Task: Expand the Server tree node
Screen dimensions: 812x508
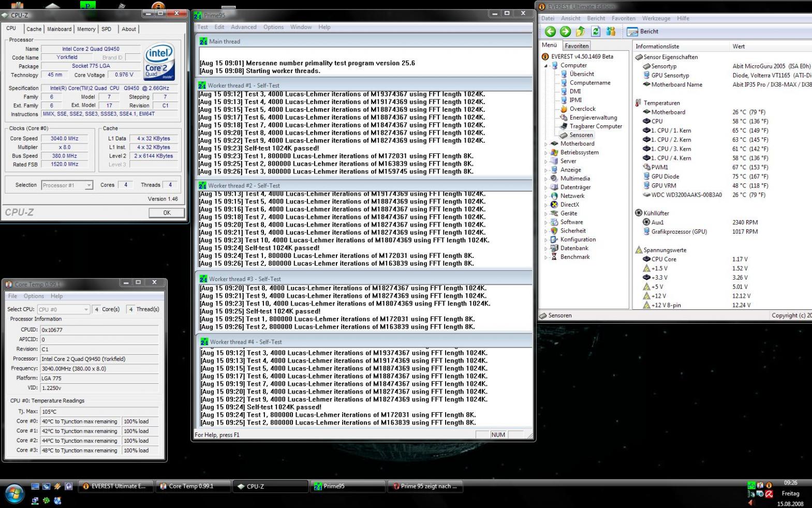Action: pyautogui.click(x=545, y=162)
